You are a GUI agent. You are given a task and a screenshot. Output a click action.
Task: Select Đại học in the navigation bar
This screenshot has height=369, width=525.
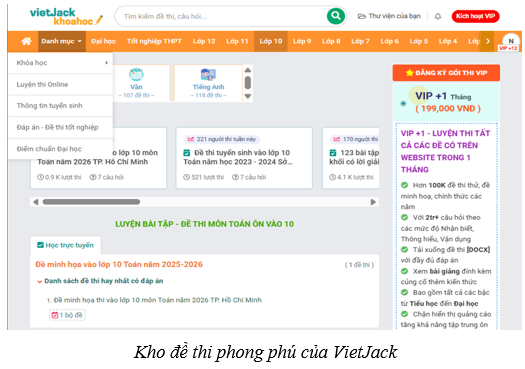[x=103, y=41]
